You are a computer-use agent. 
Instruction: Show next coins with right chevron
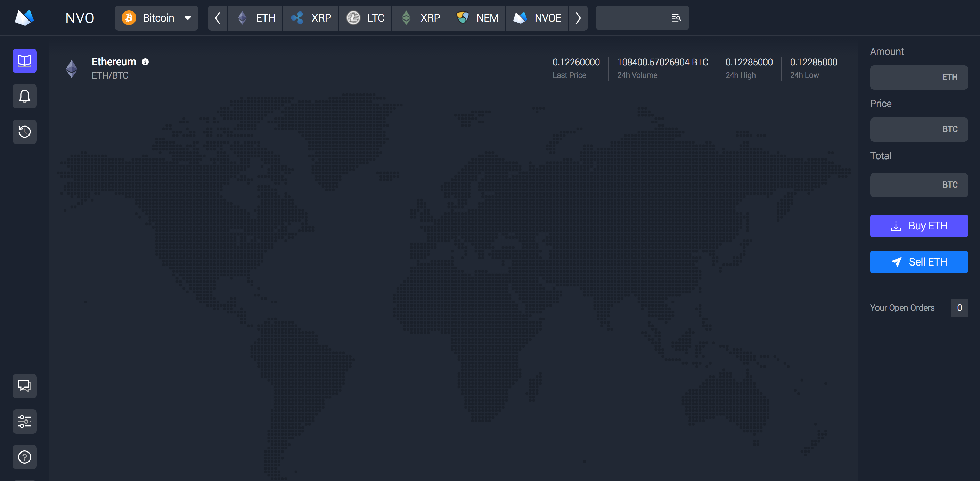tap(578, 18)
